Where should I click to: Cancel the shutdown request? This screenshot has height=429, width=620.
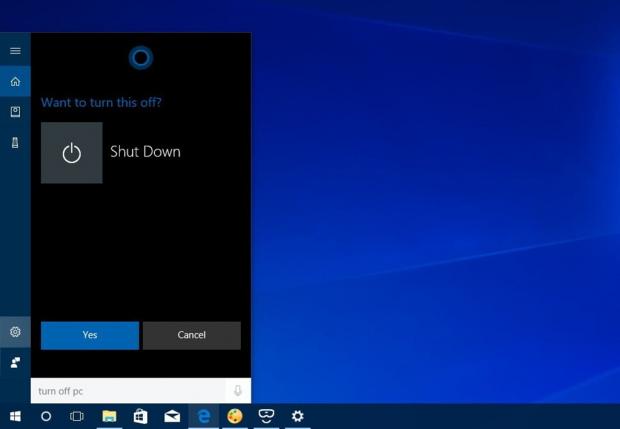pyautogui.click(x=191, y=335)
